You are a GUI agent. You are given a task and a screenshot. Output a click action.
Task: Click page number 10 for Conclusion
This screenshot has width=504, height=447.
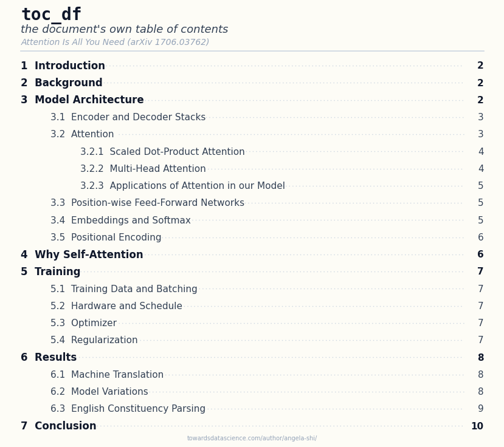pos(477,426)
